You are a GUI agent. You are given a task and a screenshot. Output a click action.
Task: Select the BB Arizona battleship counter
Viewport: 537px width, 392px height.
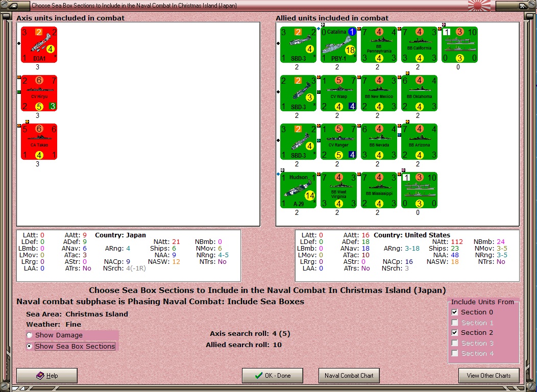tap(420, 142)
